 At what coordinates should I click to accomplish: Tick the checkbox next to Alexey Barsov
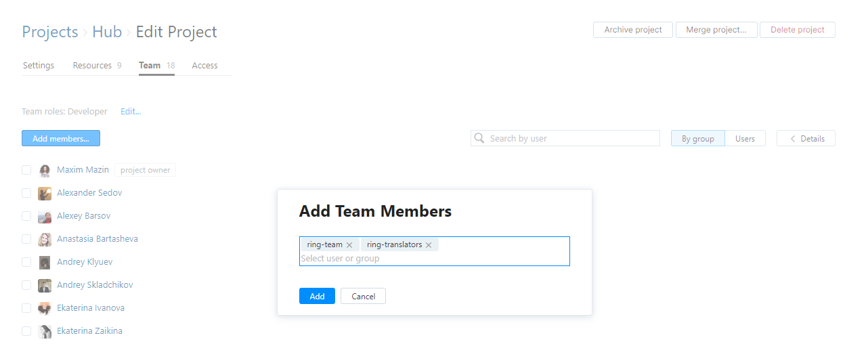[x=26, y=216]
